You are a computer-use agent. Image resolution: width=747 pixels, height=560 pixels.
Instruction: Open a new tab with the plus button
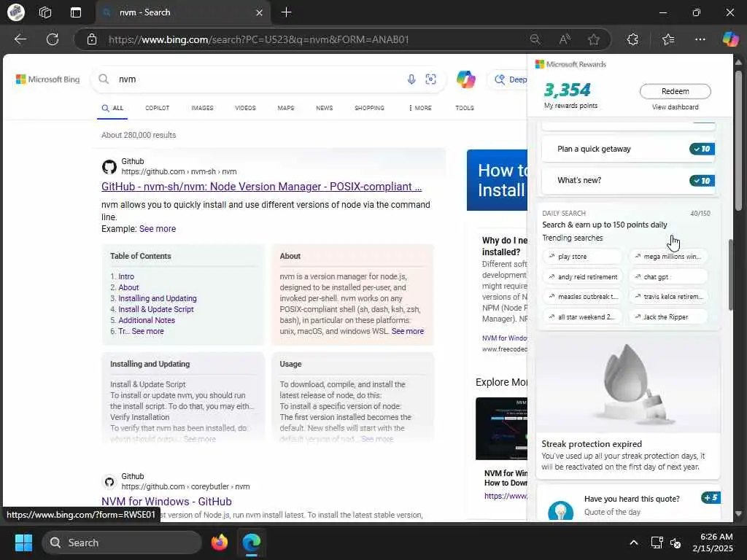pyautogui.click(x=286, y=12)
